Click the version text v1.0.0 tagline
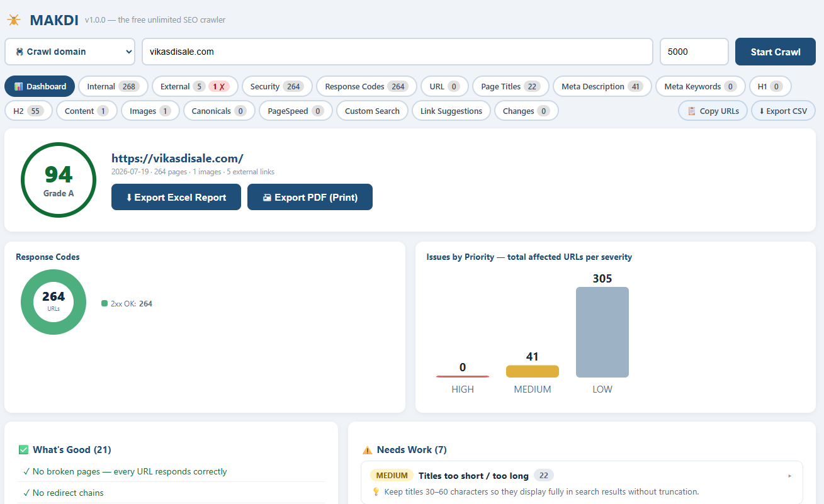Image resolution: width=824 pixels, height=504 pixels. click(x=155, y=20)
